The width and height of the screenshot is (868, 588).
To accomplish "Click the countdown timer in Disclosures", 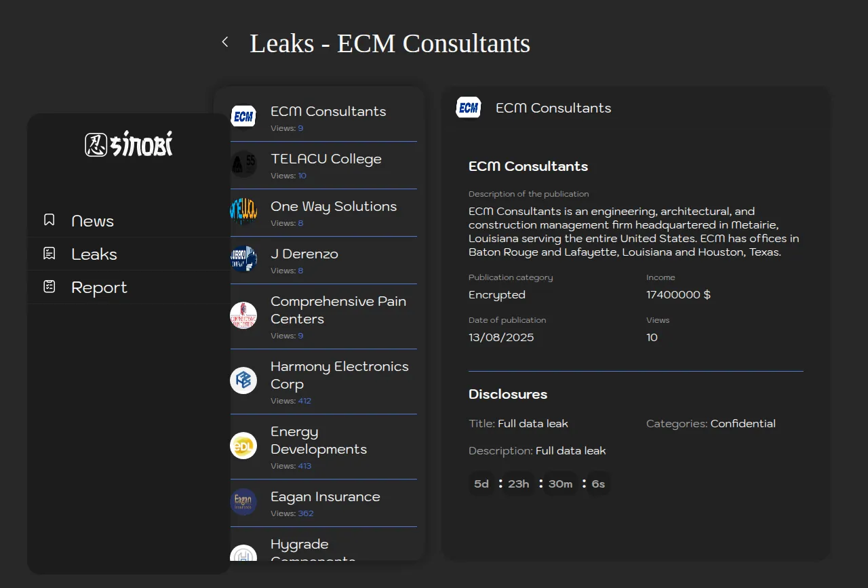I will [x=539, y=484].
